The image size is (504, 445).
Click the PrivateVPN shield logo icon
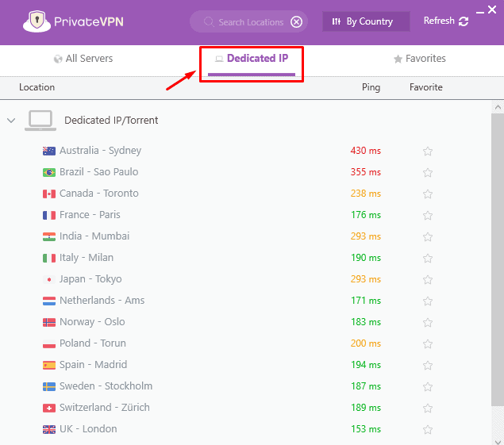coord(33,21)
